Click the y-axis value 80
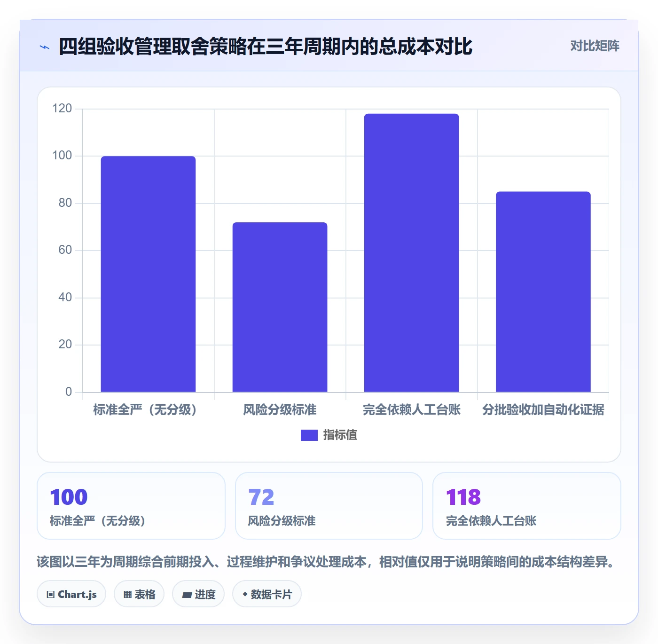Screen dimensions: 658x644 (65, 203)
